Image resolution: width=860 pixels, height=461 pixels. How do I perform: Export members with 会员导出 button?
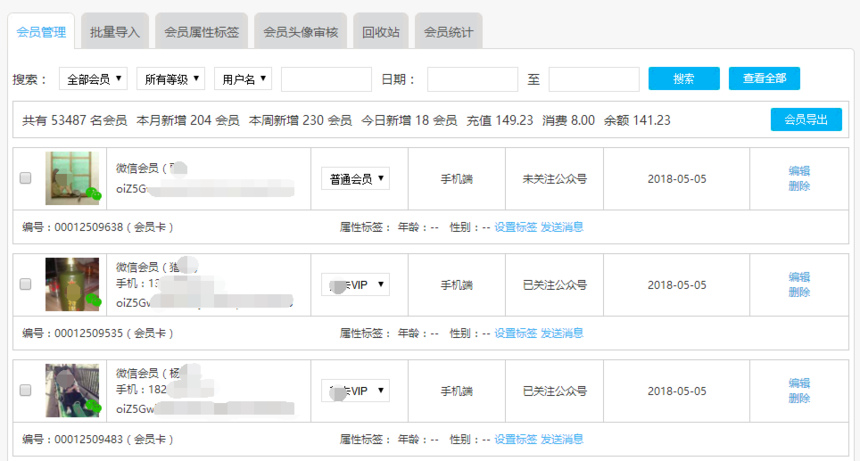click(805, 120)
